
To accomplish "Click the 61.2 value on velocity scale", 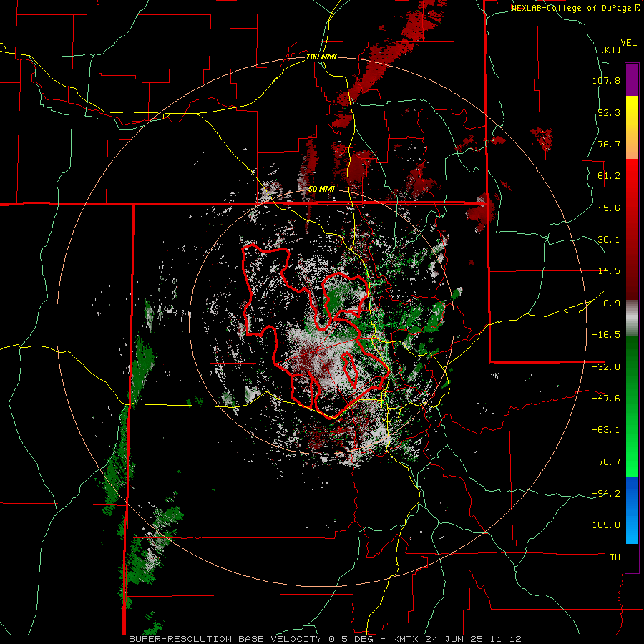I will pyautogui.click(x=608, y=176).
